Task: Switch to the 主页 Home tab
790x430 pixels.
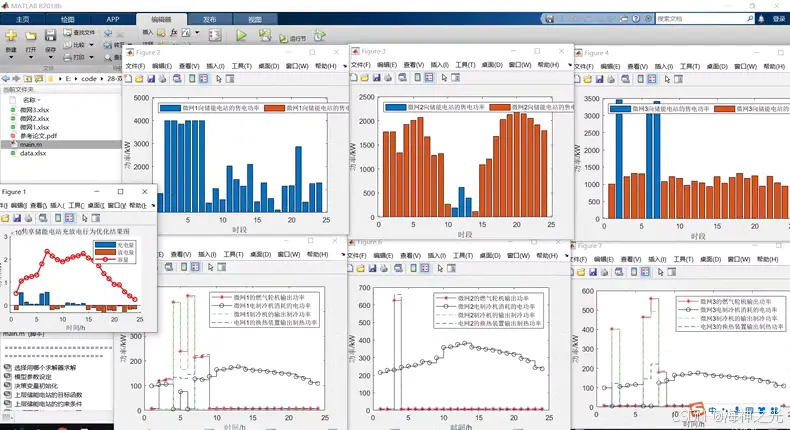Action: [x=22, y=19]
